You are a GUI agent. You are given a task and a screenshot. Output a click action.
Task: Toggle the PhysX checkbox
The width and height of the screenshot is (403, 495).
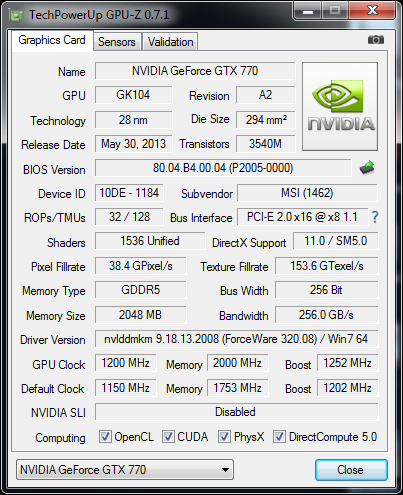(224, 436)
